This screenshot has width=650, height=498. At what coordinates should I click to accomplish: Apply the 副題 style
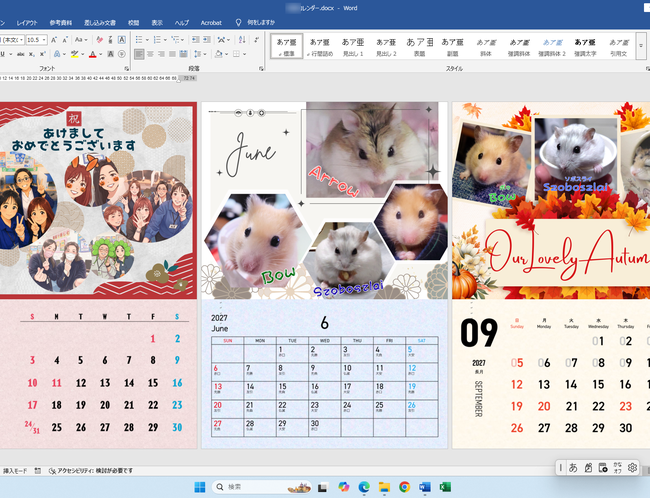[452, 46]
